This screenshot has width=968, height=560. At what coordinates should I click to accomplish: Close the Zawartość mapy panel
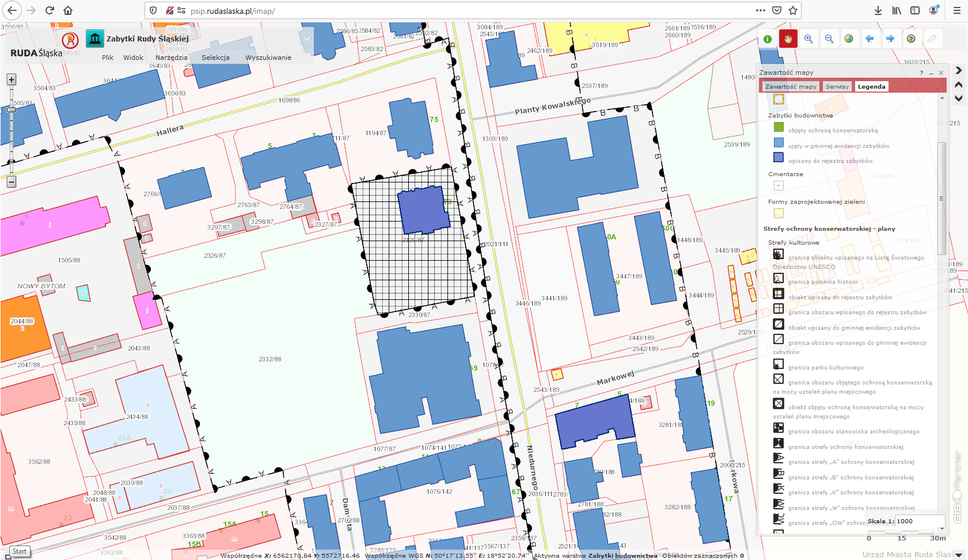(x=941, y=73)
